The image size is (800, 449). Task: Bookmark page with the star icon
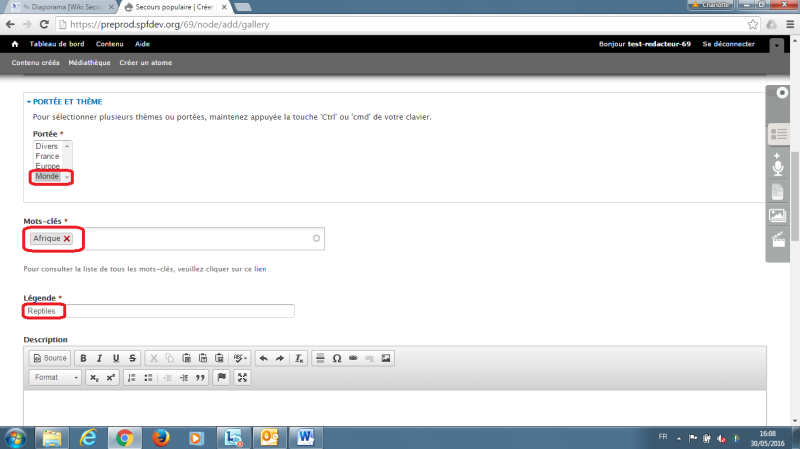coord(752,23)
